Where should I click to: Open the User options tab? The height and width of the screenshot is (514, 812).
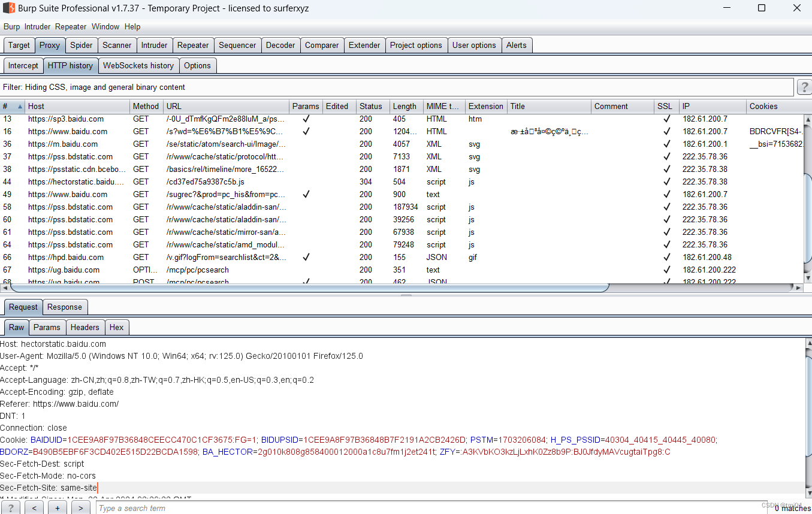click(474, 45)
